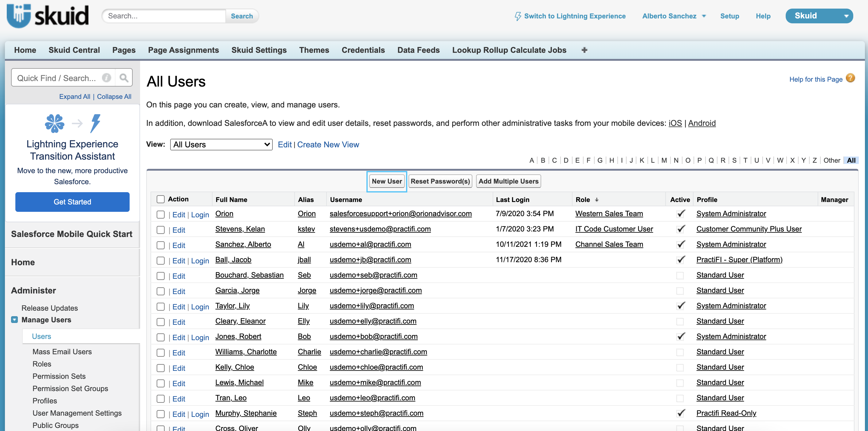Open Mass Email Users in sidebar
This screenshot has height=431, width=868.
click(x=62, y=351)
